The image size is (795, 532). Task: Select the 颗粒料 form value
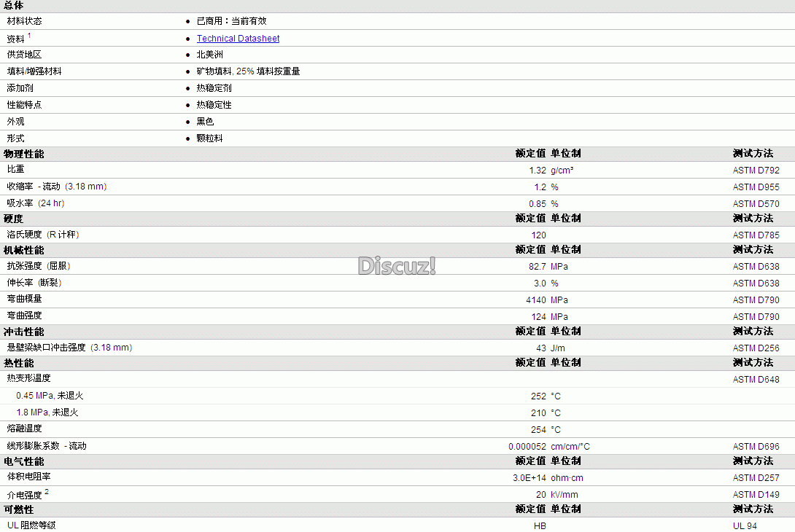209,138
